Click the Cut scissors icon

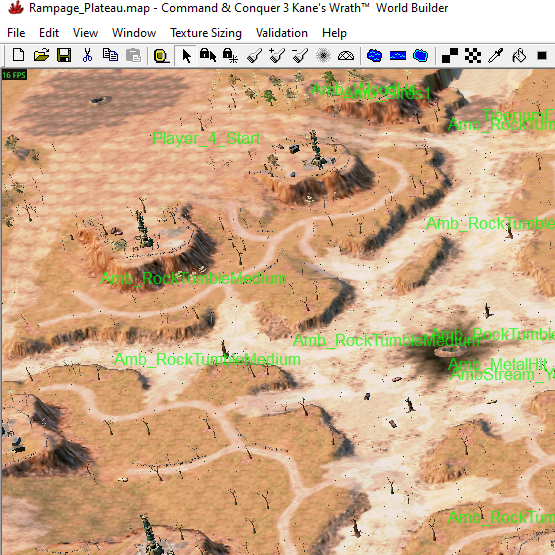[x=87, y=56]
